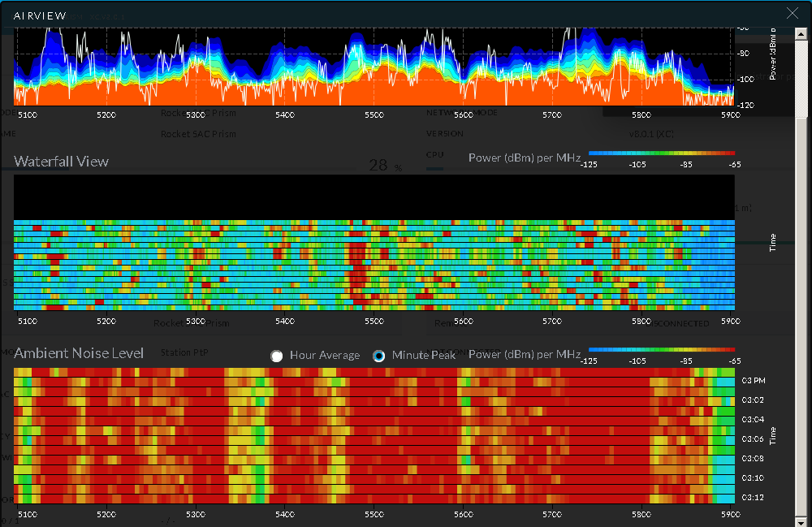Screen dimensions: 812x527
Task: Click 5800 on the ambient noise axis
Action: tap(641, 515)
